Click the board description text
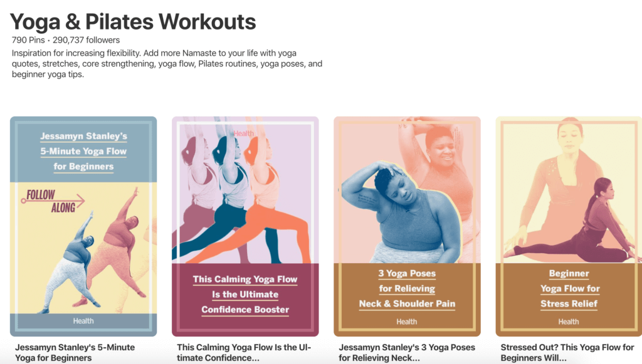 point(167,64)
